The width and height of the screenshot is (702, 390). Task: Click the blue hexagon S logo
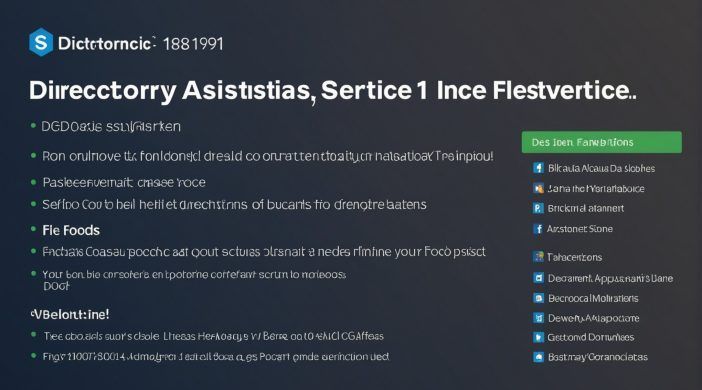[41, 42]
